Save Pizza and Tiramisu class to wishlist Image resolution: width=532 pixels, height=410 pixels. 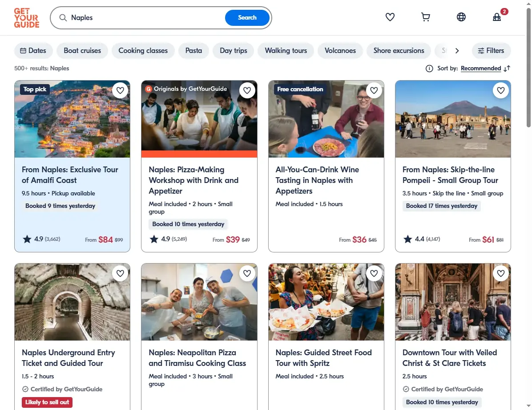pos(247,273)
